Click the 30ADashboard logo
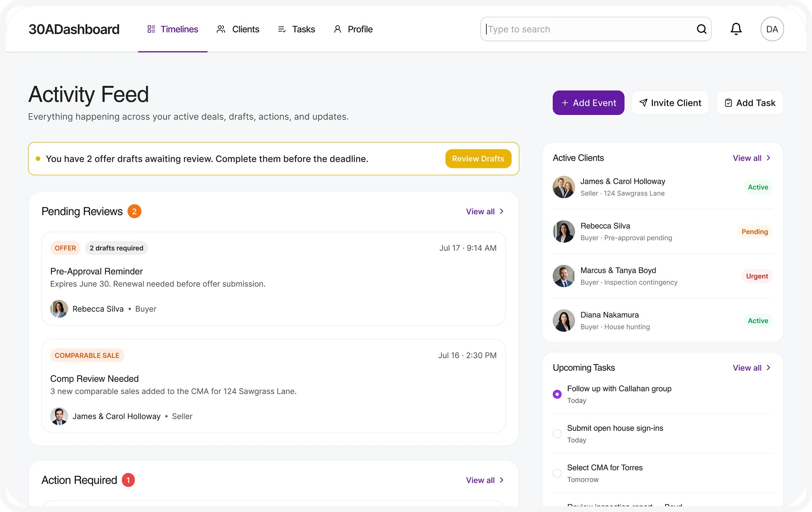This screenshot has height=512, width=812. [x=74, y=29]
